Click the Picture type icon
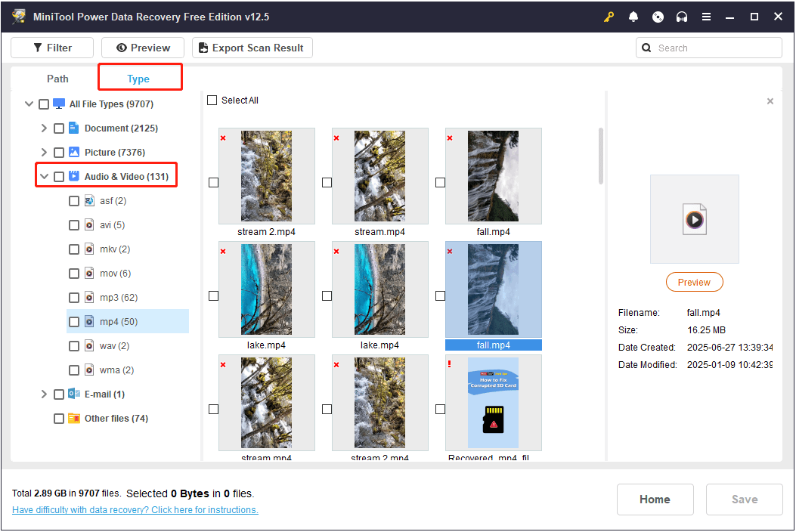Screen dimensions: 796x532 [x=74, y=152]
